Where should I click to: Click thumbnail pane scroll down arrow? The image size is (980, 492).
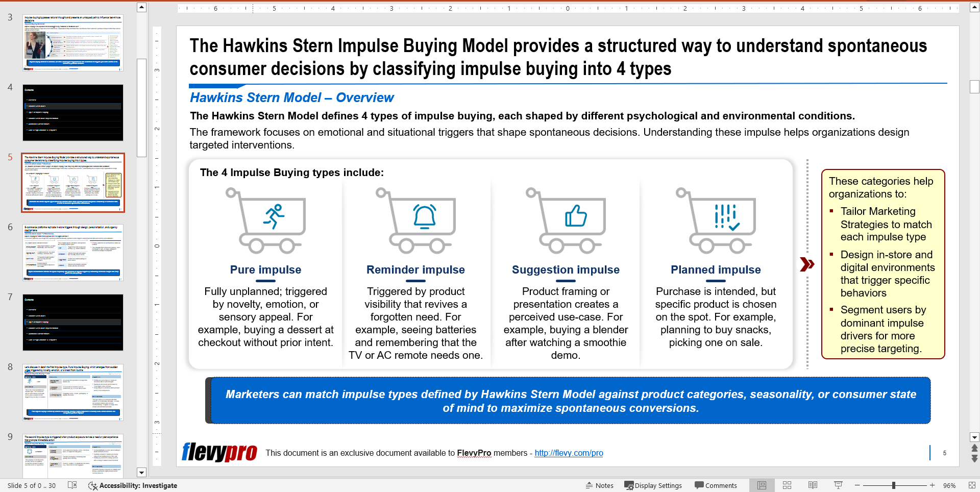[x=142, y=473]
